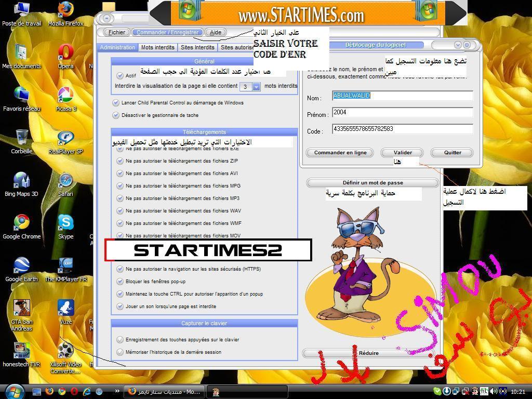Launch GTA San Andreas desktop icon
Image resolution: width=532 pixels, height=399 pixels.
pyautogui.click(x=21, y=315)
